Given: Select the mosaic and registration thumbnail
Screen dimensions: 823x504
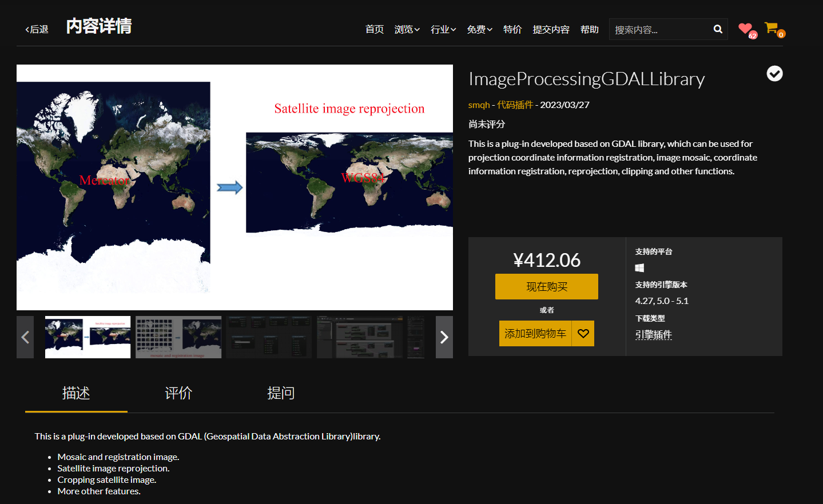Looking at the screenshot, I should pyautogui.click(x=178, y=337).
